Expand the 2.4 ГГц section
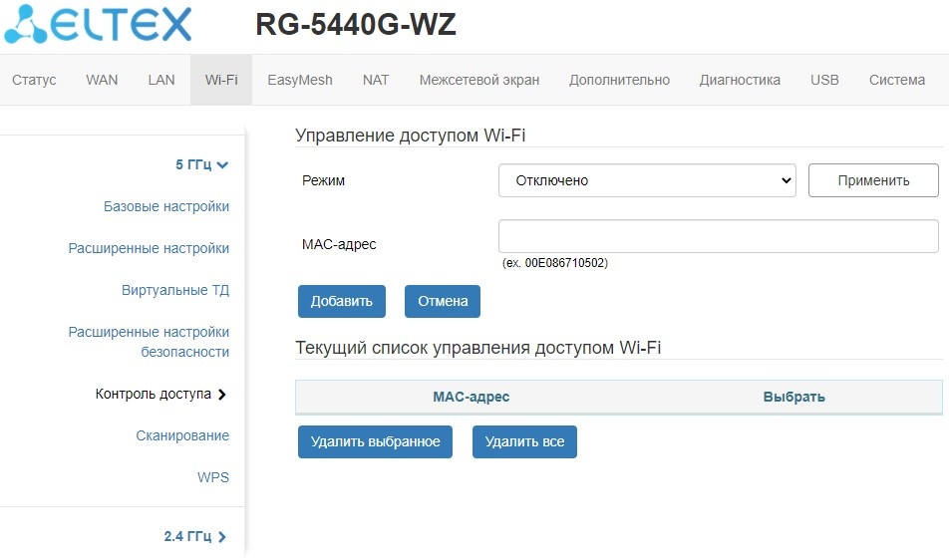The height and width of the screenshot is (560, 949). point(195,536)
